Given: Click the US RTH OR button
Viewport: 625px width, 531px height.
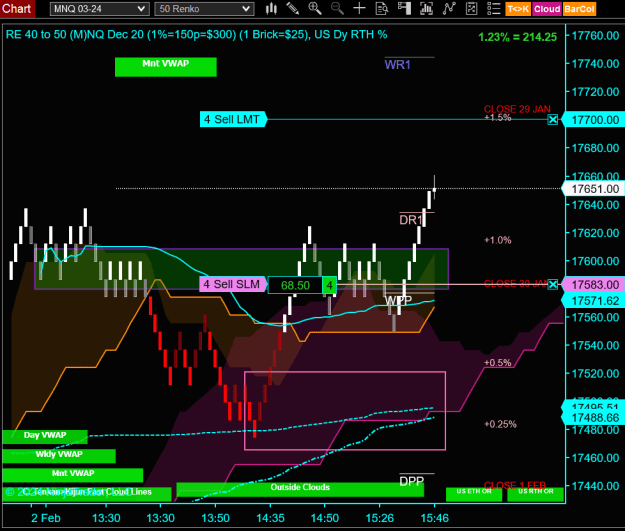Looking at the screenshot, I should (x=536, y=494).
